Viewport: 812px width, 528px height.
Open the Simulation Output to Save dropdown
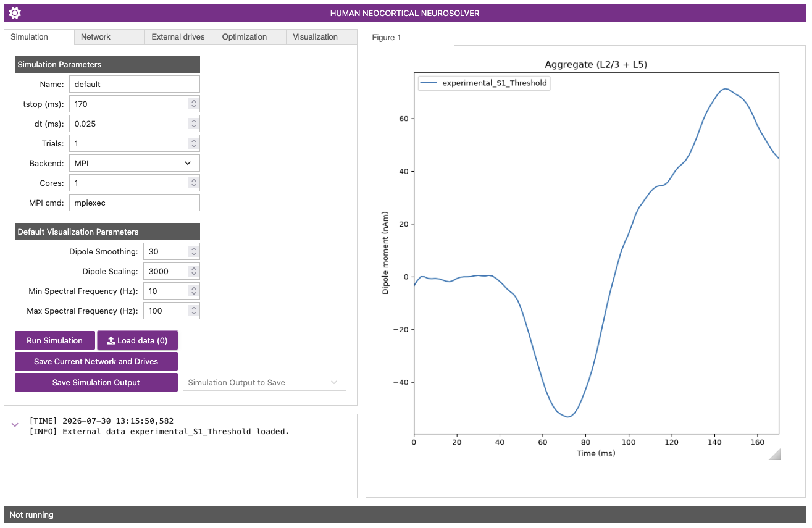click(x=264, y=382)
